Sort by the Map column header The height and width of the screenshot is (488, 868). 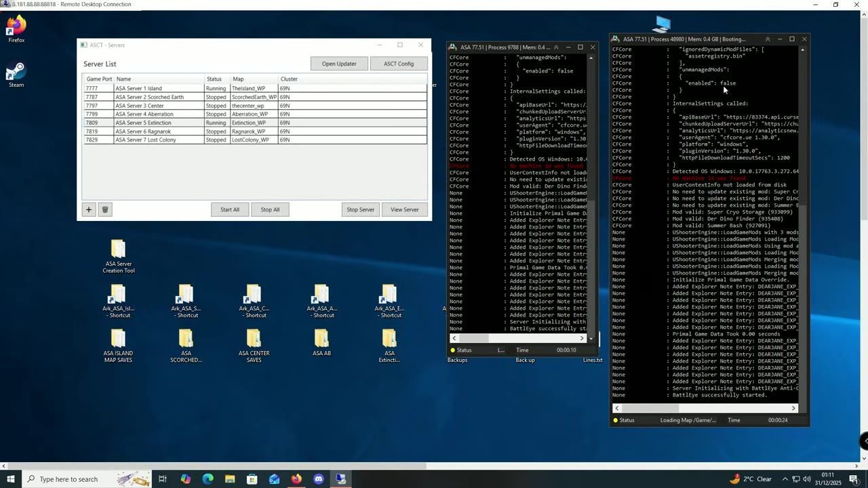click(x=254, y=79)
